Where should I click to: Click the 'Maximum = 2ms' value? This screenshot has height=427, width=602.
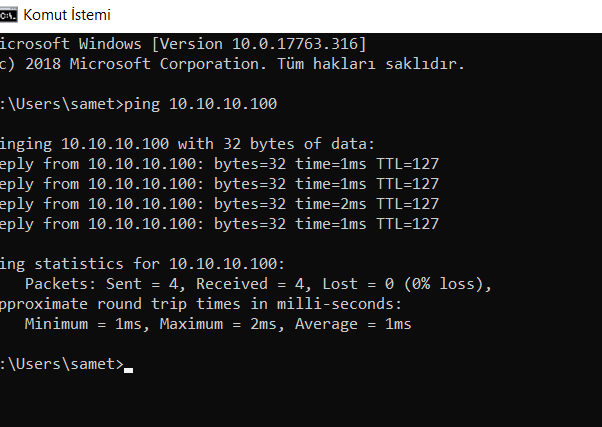[x=218, y=324]
